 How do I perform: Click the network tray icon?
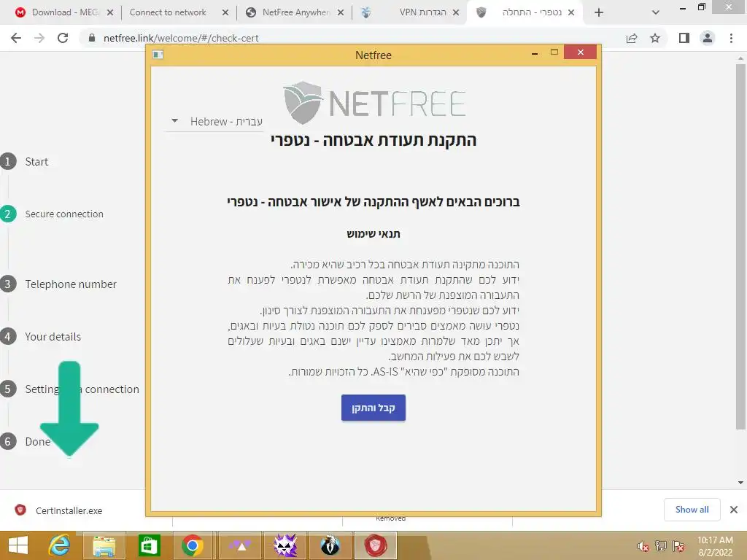[x=661, y=546]
